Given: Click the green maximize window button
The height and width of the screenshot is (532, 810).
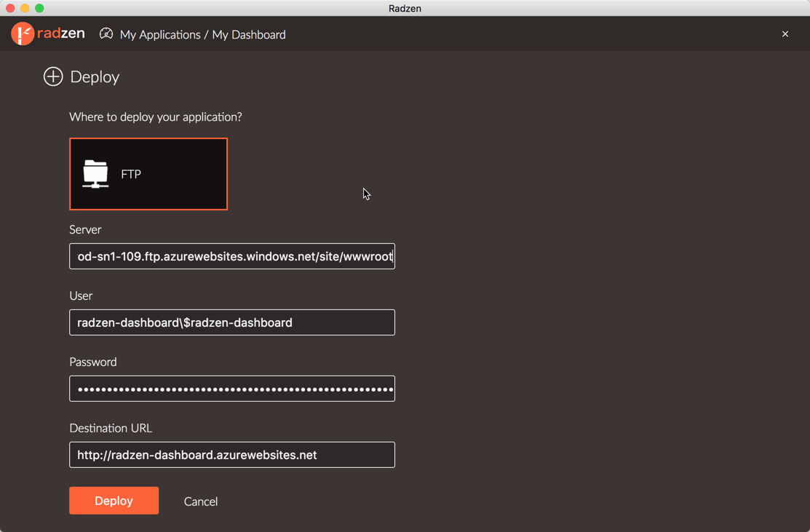Looking at the screenshot, I should point(39,8).
